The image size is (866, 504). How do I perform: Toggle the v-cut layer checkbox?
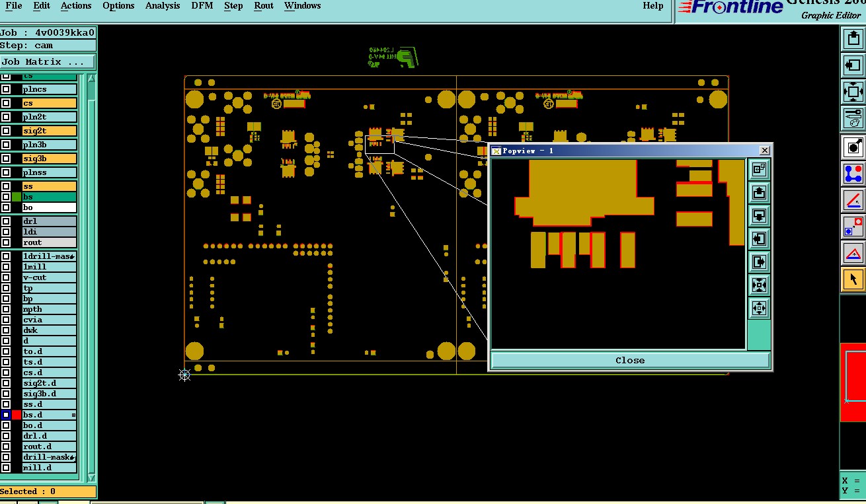click(x=6, y=277)
